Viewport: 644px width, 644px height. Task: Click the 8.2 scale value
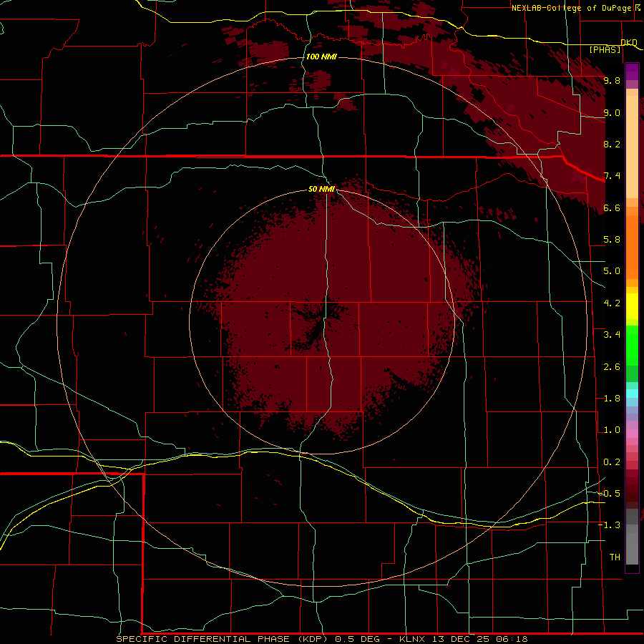pyautogui.click(x=612, y=144)
